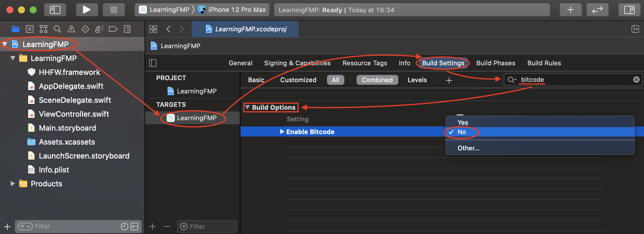Viewport: 644px width, 234px height.
Task: Show the Debug navigator
Action: 99,29
